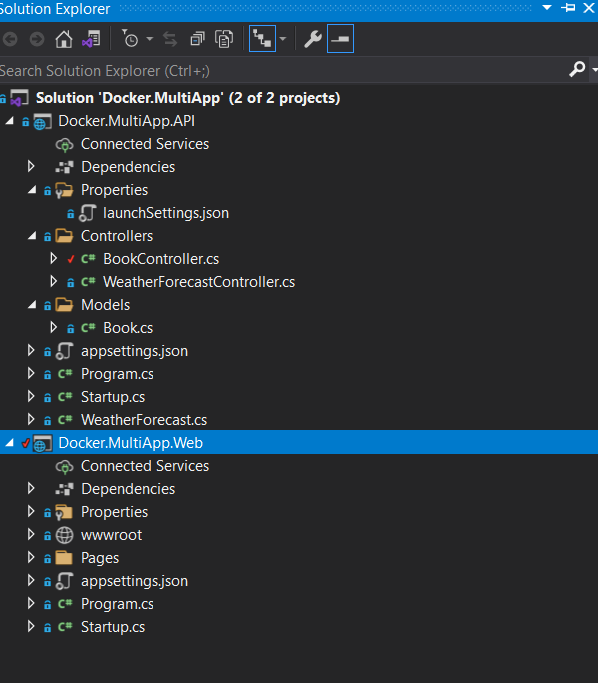Expand Book.cs node

54,327
